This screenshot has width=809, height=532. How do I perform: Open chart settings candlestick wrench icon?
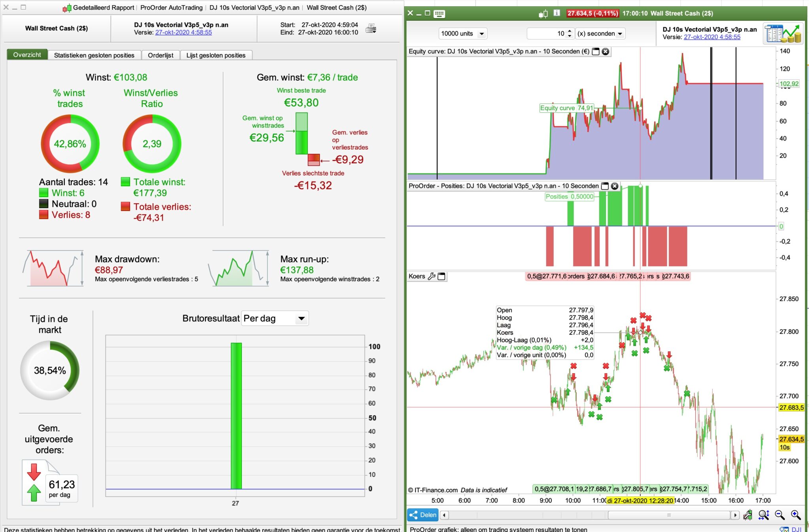pyautogui.click(x=747, y=515)
